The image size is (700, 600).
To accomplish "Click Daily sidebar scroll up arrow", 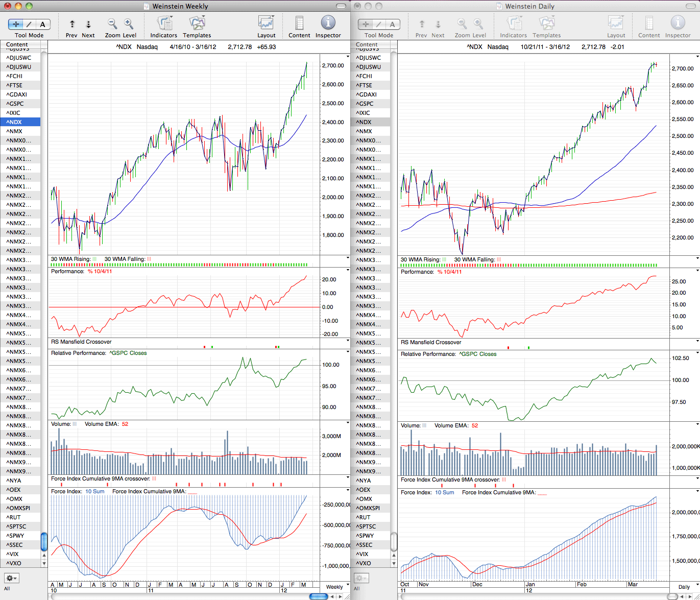I will point(394,555).
